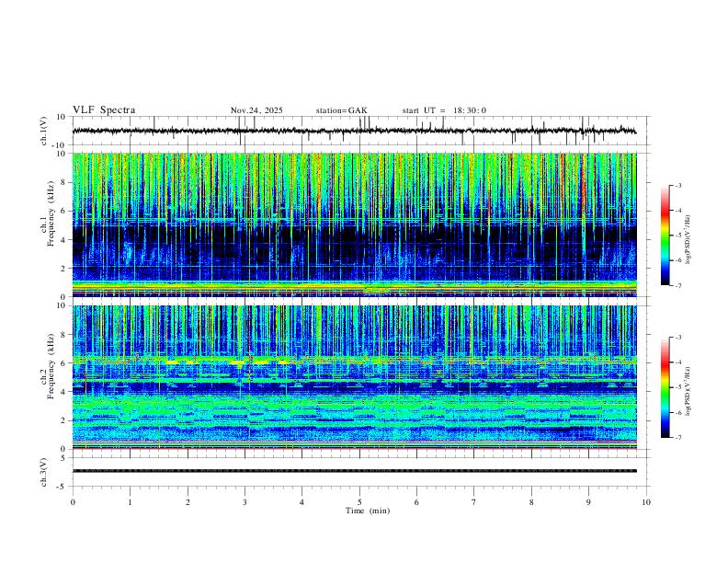Click the "7" tick on the time axis
Screen dimensions: 728x563
coord(474,502)
